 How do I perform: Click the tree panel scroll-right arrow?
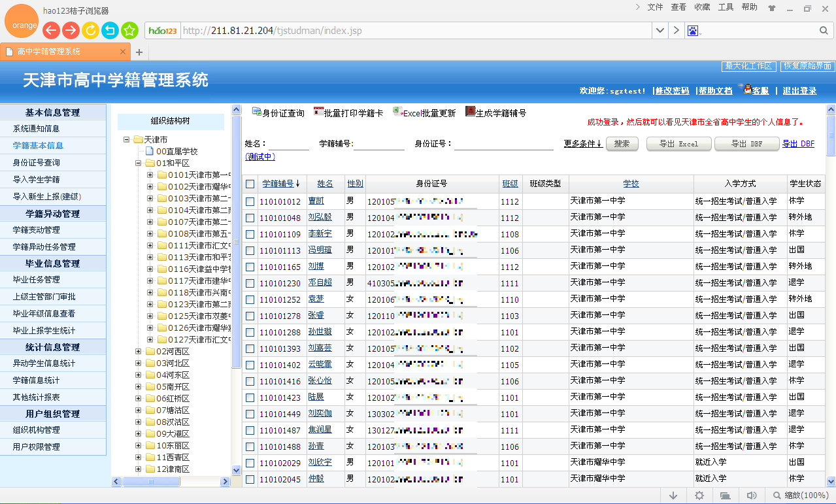point(226,482)
